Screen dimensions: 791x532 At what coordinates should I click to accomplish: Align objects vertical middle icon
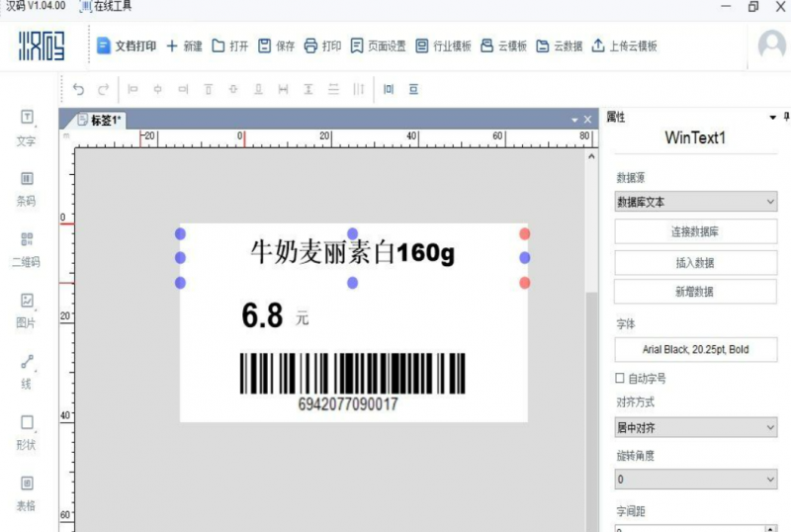click(x=233, y=89)
